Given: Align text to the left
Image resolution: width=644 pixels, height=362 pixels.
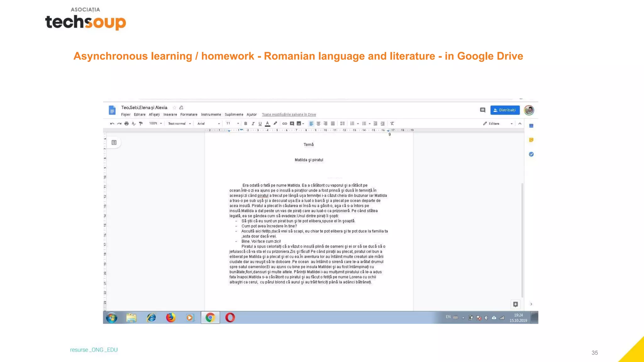Looking at the screenshot, I should coord(311,124).
